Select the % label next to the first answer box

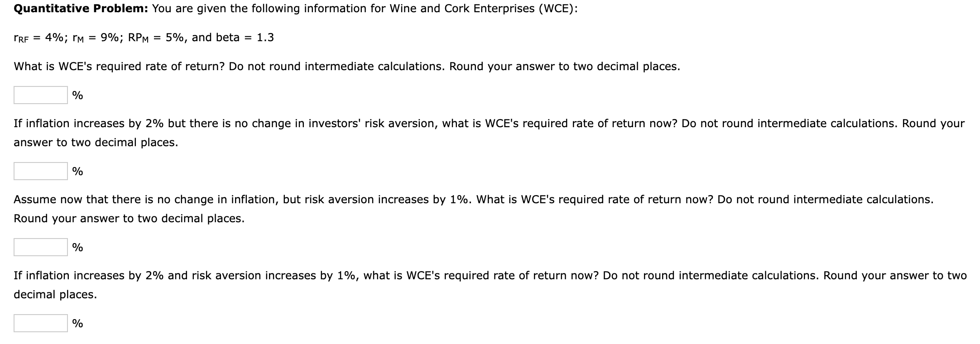click(77, 95)
